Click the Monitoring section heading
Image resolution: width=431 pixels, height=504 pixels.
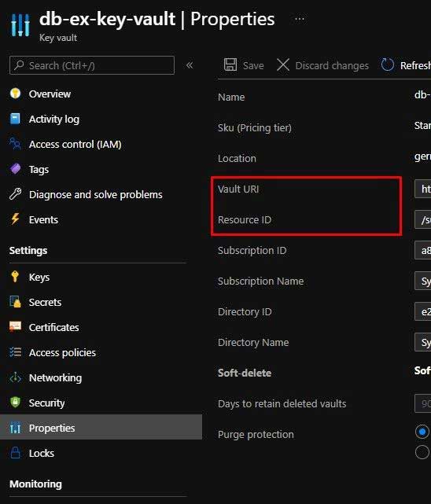click(35, 484)
